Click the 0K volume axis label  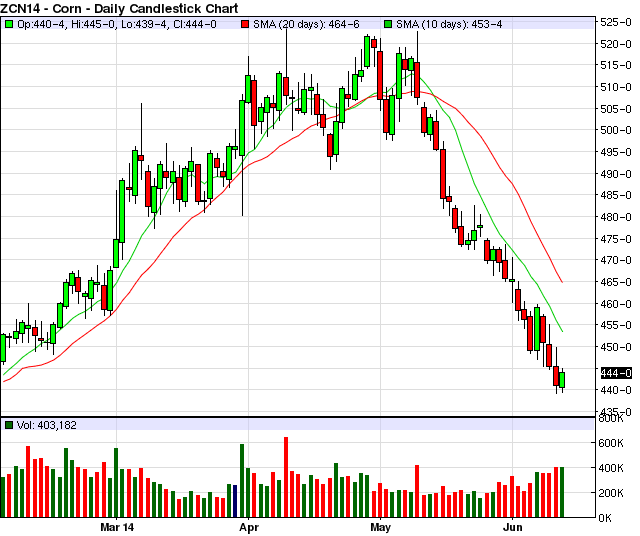tap(605, 518)
